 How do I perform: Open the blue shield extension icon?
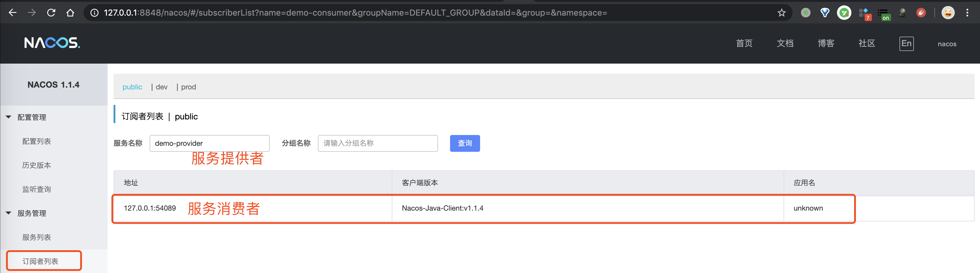pos(825,13)
